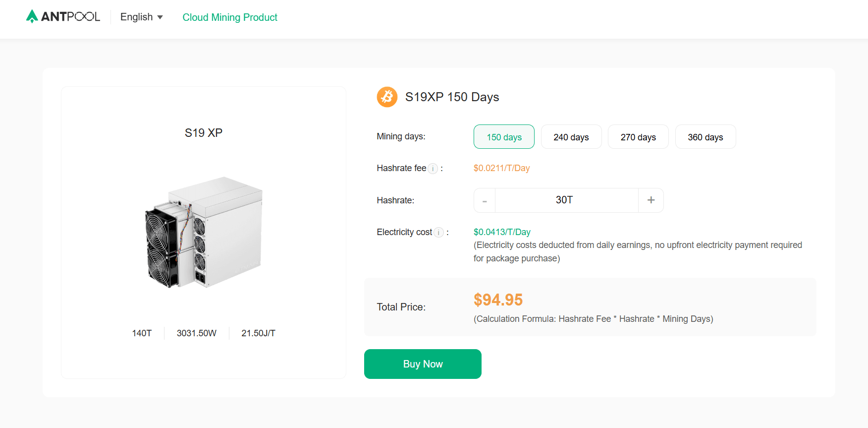868x428 pixels.
Task: Click the Hashrate fee info icon
Action: pos(433,169)
